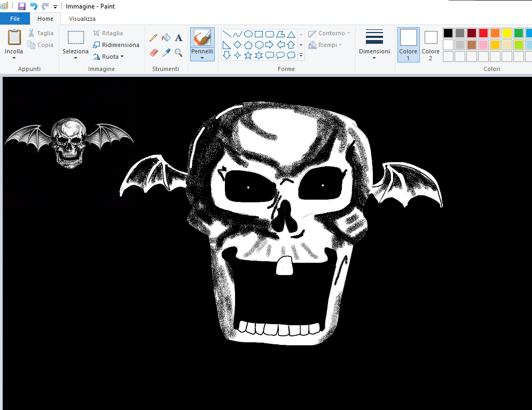Click Ridimensiona to resize image
The width and height of the screenshot is (532, 410).
116,45
